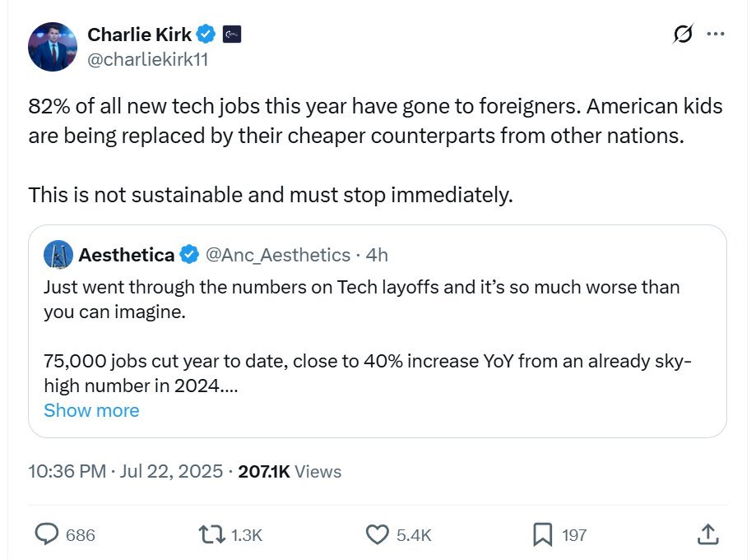Open the three-dot more options menu
Viewport: 756px width, 559px height.
(716, 35)
